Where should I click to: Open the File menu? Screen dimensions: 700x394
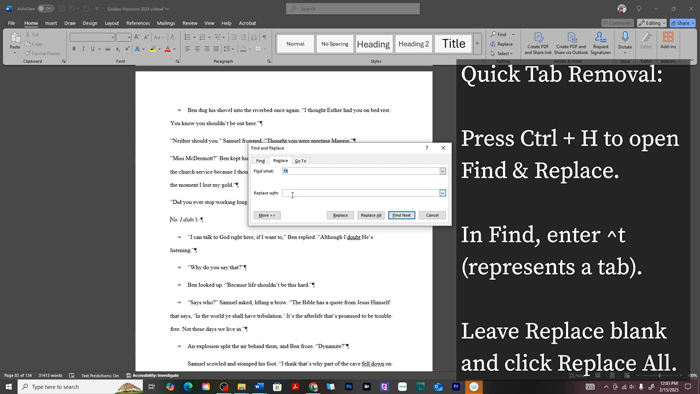pos(11,23)
